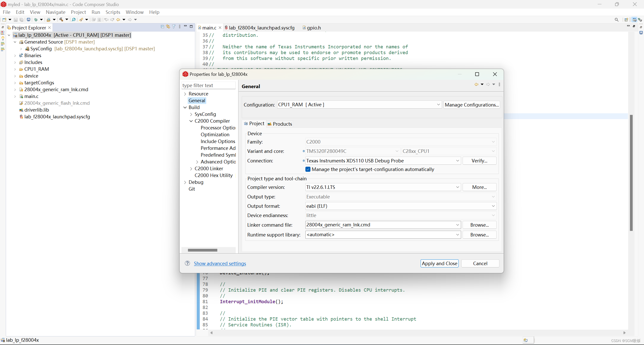Uncheck Manage target-configuration automatically checkbox
The width and height of the screenshot is (644, 345).
308,169
